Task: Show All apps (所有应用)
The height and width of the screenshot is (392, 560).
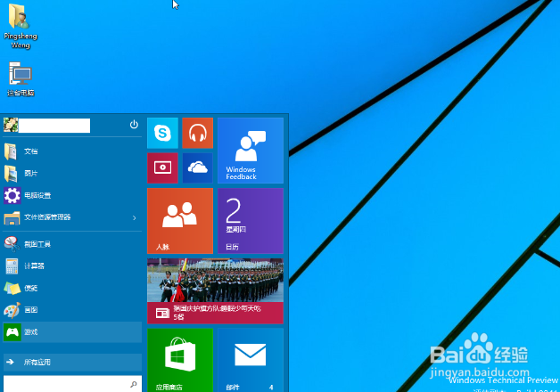Action: 72,362
